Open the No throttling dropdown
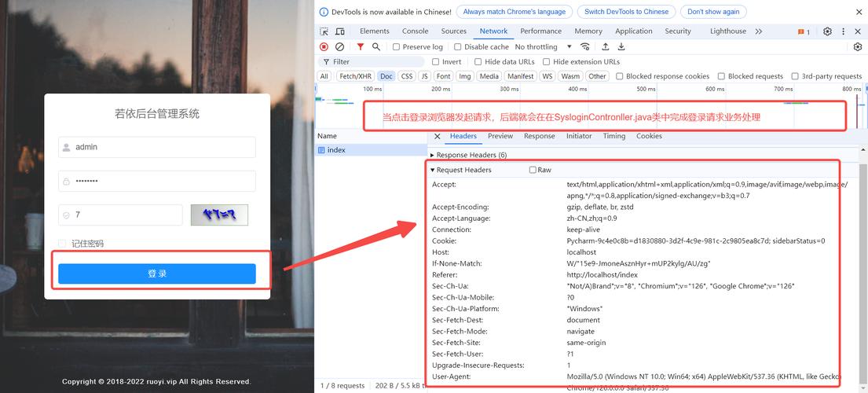Image resolution: width=868 pixels, height=393 pixels. 541,47
